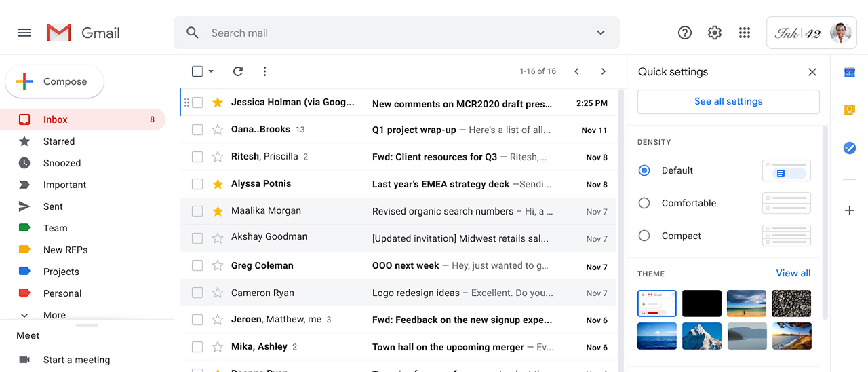
Task: Select the Jessica Holman email checkbox
Action: click(x=197, y=103)
